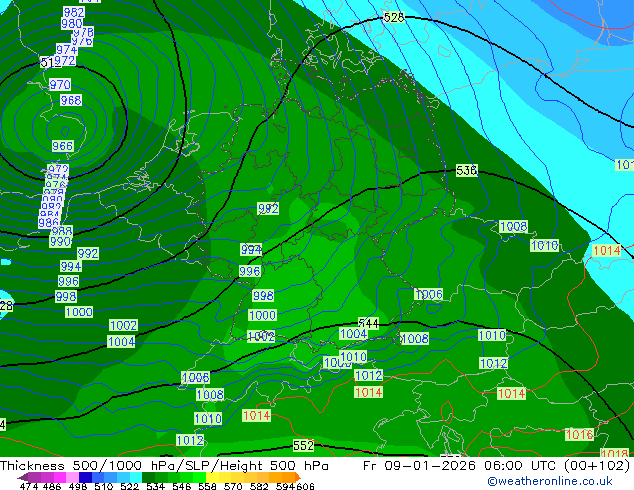Click the 528 height label at the top
634x490 pixels.
coord(393,17)
